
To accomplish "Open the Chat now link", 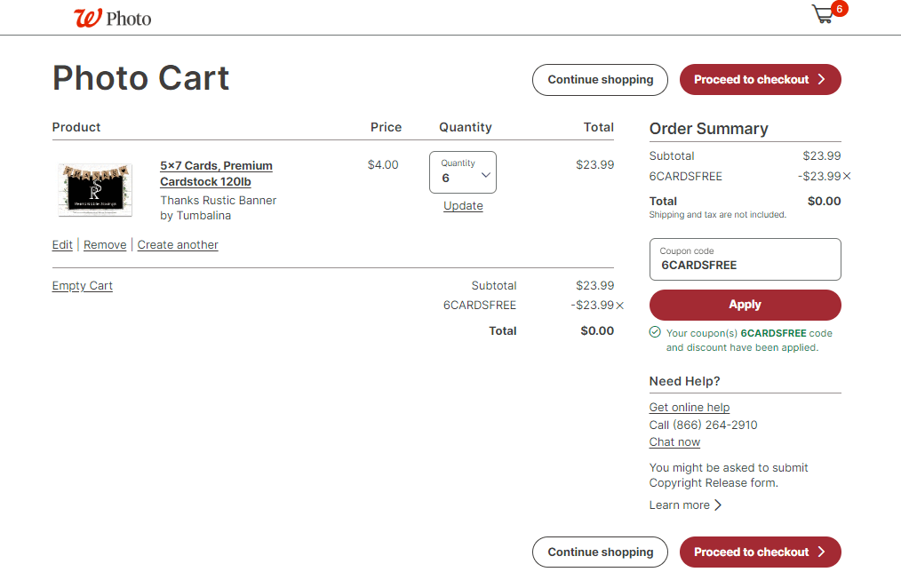I will pyautogui.click(x=674, y=442).
